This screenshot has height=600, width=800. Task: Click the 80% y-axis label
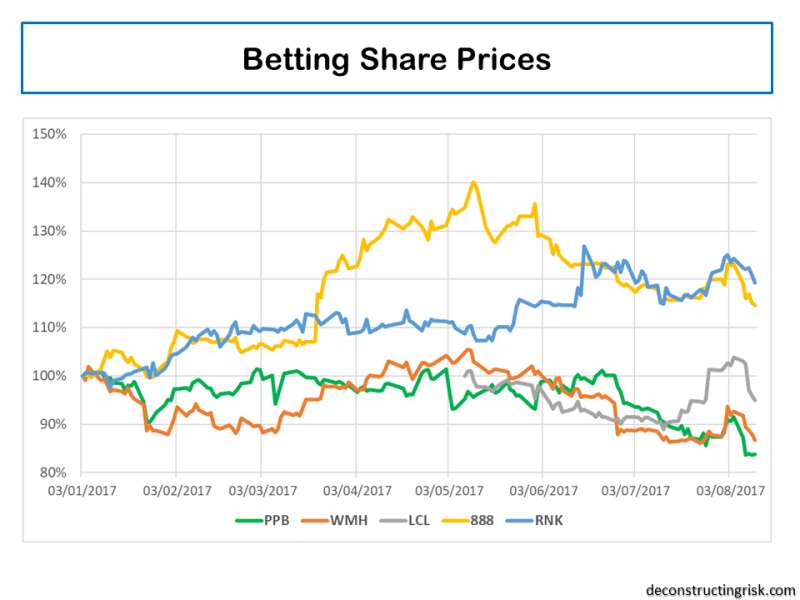click(56, 472)
